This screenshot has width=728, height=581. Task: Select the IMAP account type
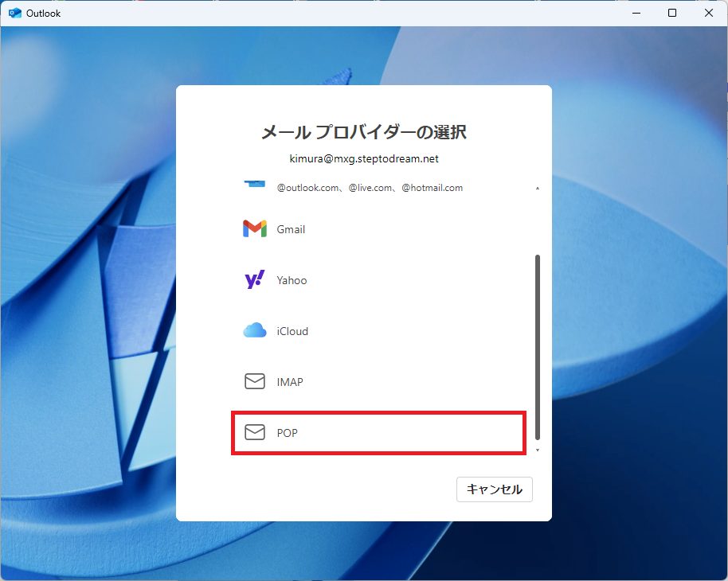pyautogui.click(x=378, y=381)
